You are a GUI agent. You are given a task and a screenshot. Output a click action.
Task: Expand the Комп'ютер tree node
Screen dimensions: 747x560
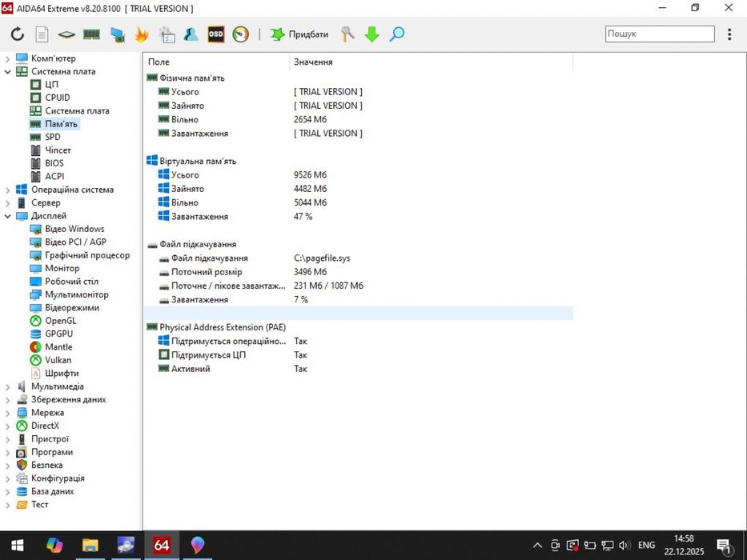coord(8,58)
